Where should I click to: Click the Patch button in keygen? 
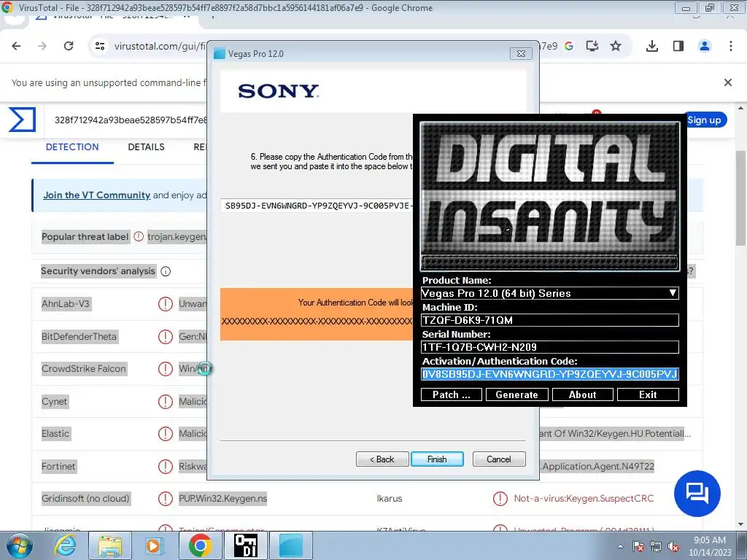click(x=451, y=394)
